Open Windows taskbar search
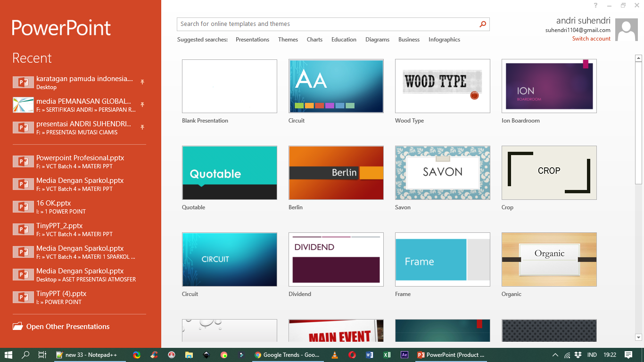Viewport: 644px width, 362px height. tap(25, 355)
